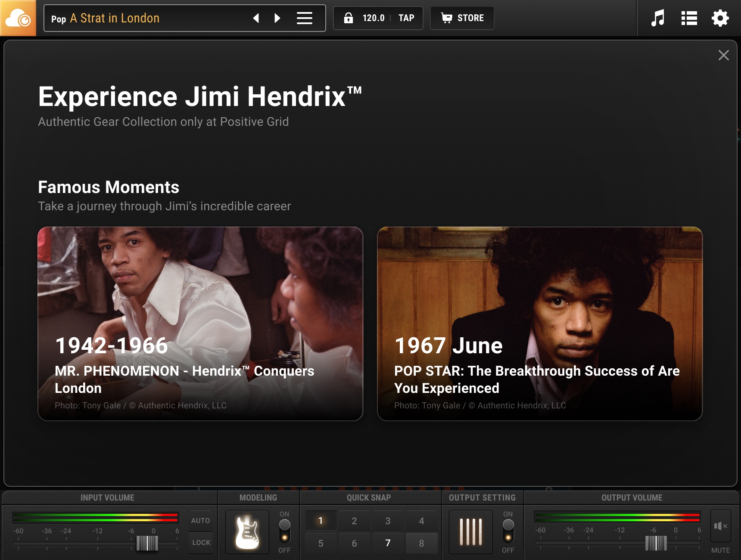Viewport: 741px width, 560px height.
Task: Open the list view icon
Action: pos(689,18)
